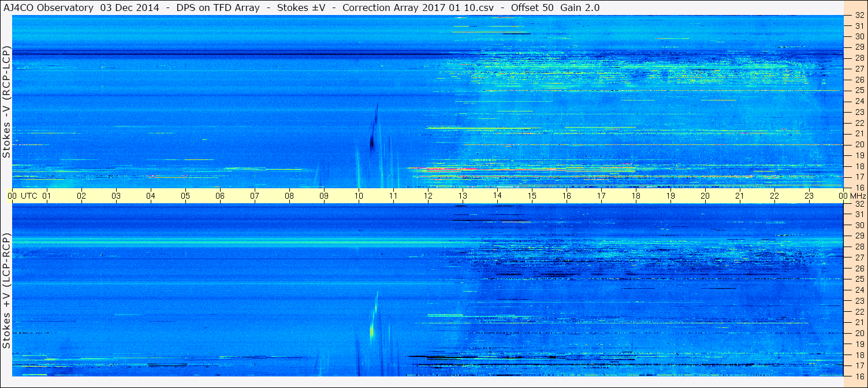
Task: Click the 32 frequency label in Stokes -V panel
Action: (x=859, y=16)
